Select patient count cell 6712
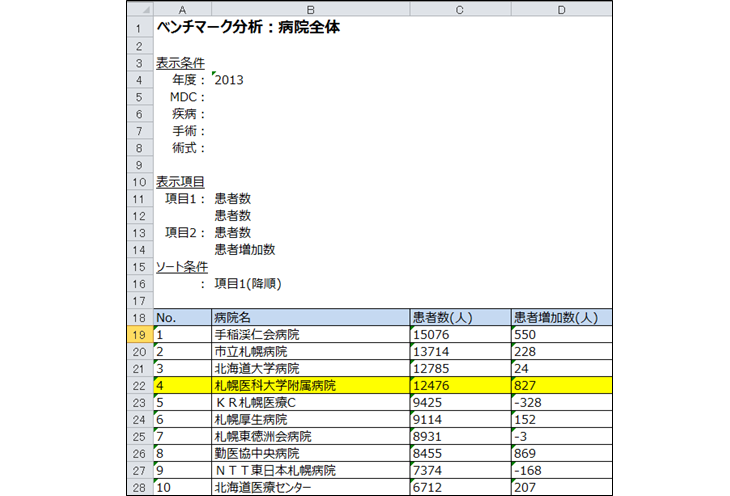This screenshot has width=730, height=496. coord(460,488)
